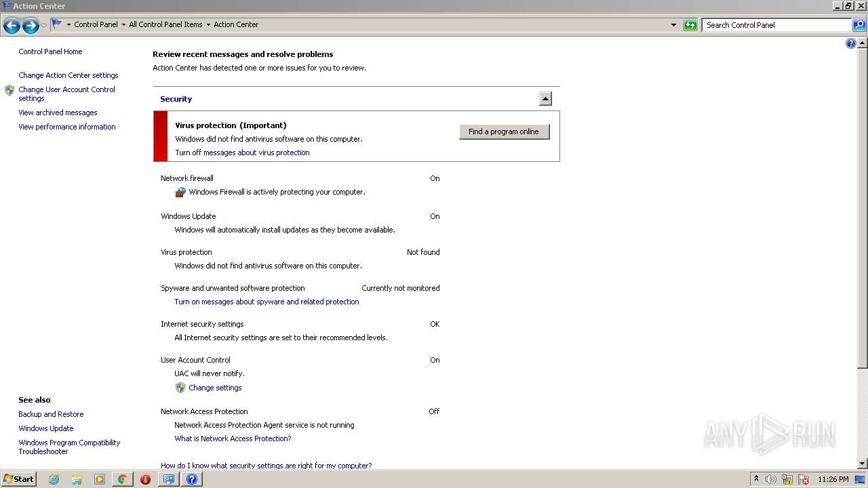Click the vertical scrollbar thumb
868x488 pixels.
863,208
